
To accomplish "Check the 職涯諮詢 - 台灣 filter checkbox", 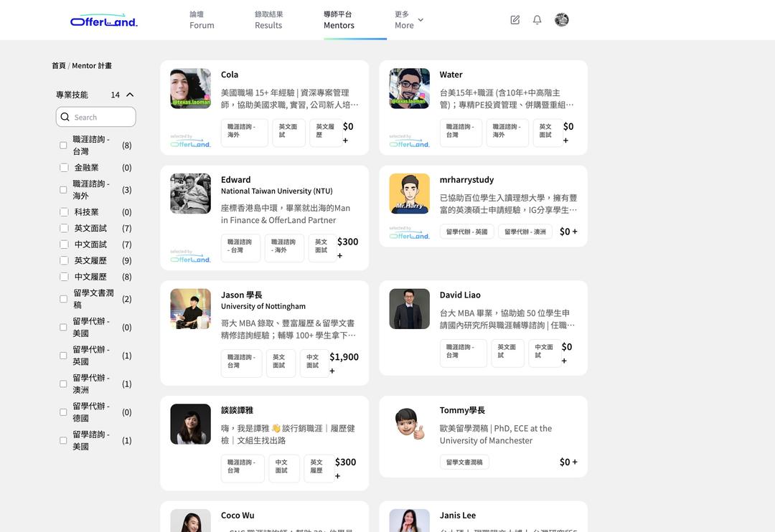I will click(x=63, y=146).
